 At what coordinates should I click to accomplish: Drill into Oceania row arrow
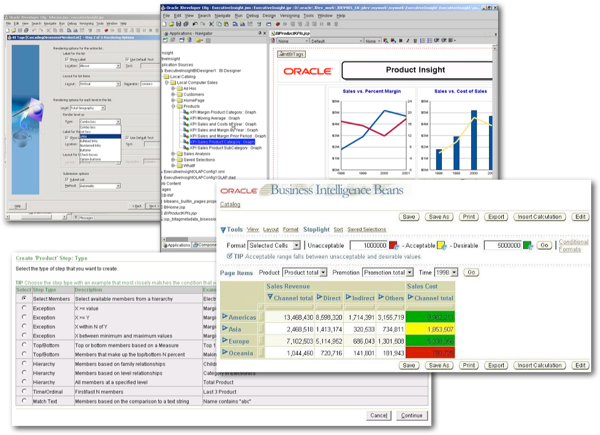(x=225, y=352)
